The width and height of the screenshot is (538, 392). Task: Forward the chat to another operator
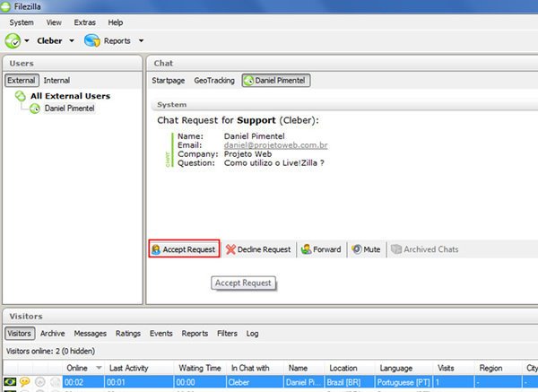coord(321,249)
